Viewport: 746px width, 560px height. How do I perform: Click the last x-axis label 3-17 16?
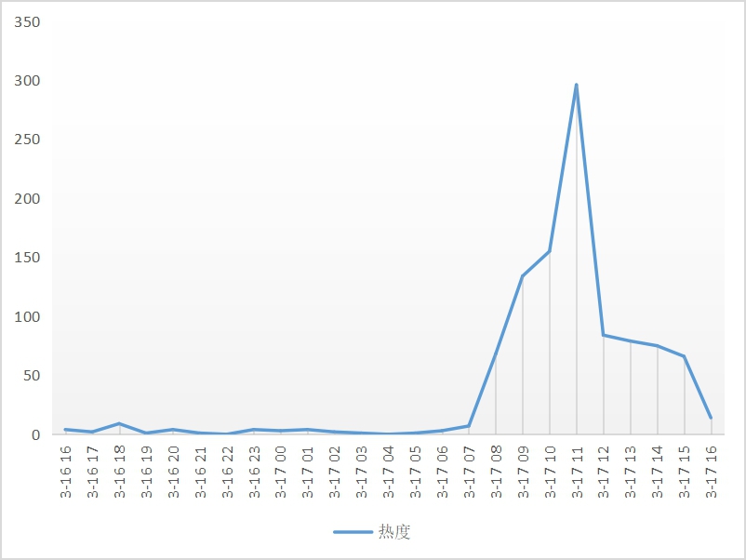point(712,472)
